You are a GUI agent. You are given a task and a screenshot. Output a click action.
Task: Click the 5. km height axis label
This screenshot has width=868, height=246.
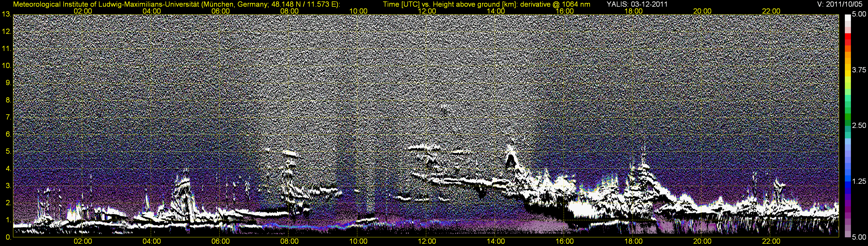coord(8,152)
